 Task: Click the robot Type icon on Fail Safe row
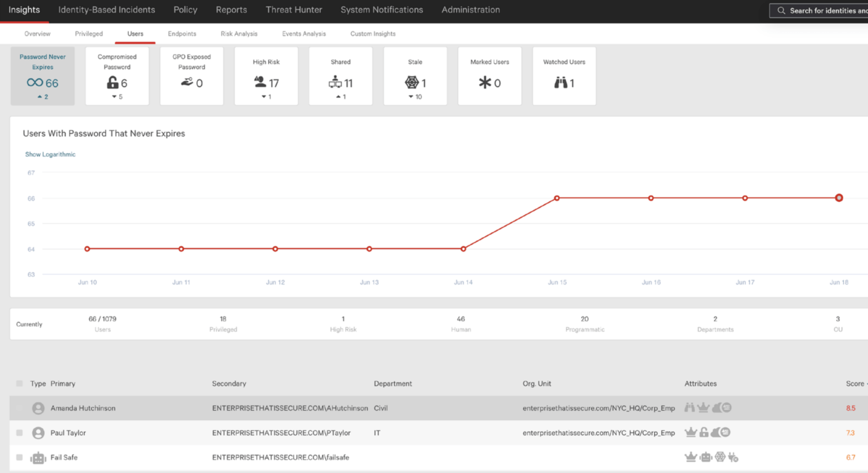[x=38, y=457]
